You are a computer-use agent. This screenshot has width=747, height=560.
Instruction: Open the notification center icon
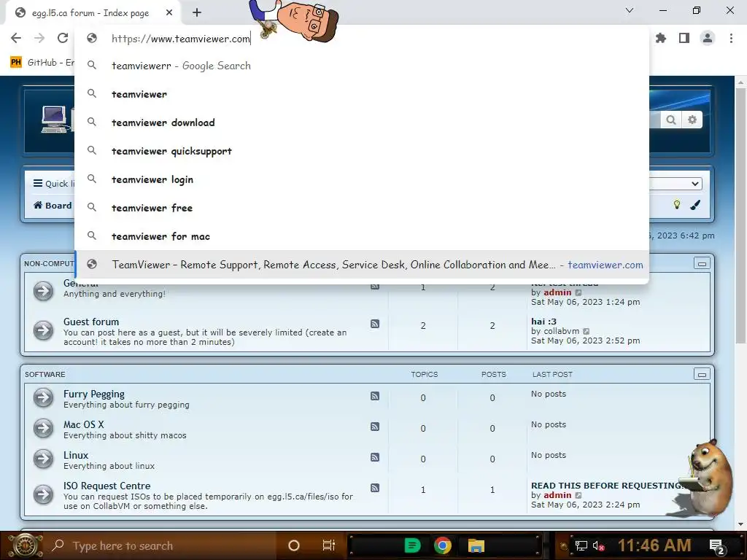point(716,545)
